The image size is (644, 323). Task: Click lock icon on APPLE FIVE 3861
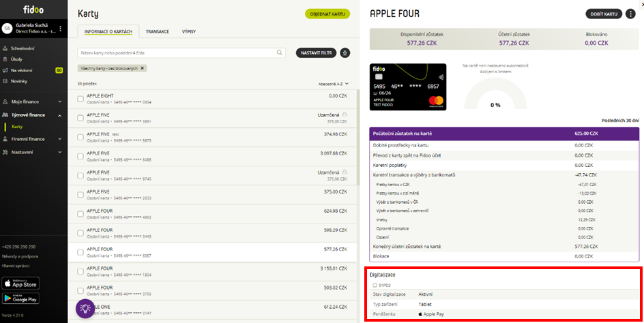pos(345,114)
